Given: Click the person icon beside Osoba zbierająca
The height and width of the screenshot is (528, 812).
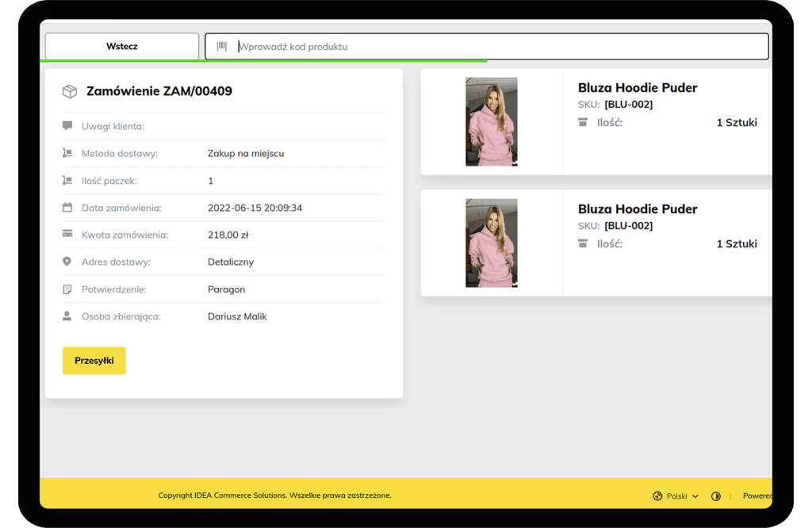Looking at the screenshot, I should [67, 316].
